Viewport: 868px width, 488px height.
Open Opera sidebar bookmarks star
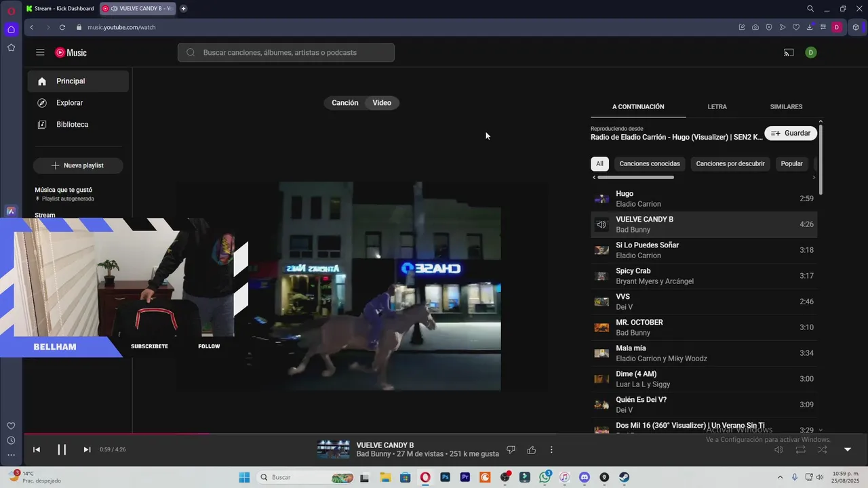coord(11,47)
